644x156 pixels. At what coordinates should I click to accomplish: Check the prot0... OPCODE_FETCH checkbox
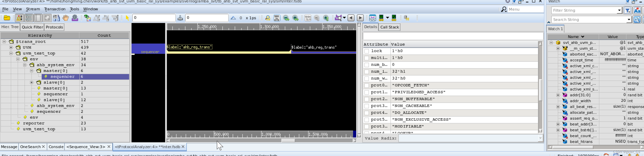coord(367,86)
